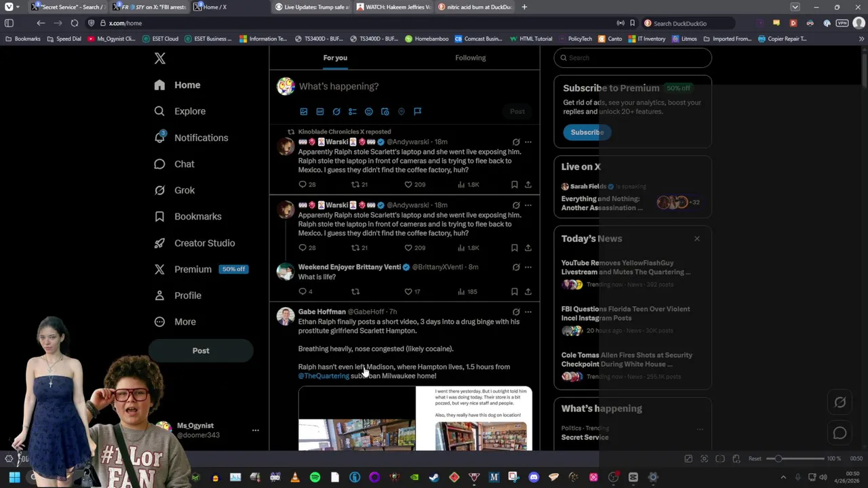Share the first Warski post
This screenshot has width=868, height=488.
[528, 184]
